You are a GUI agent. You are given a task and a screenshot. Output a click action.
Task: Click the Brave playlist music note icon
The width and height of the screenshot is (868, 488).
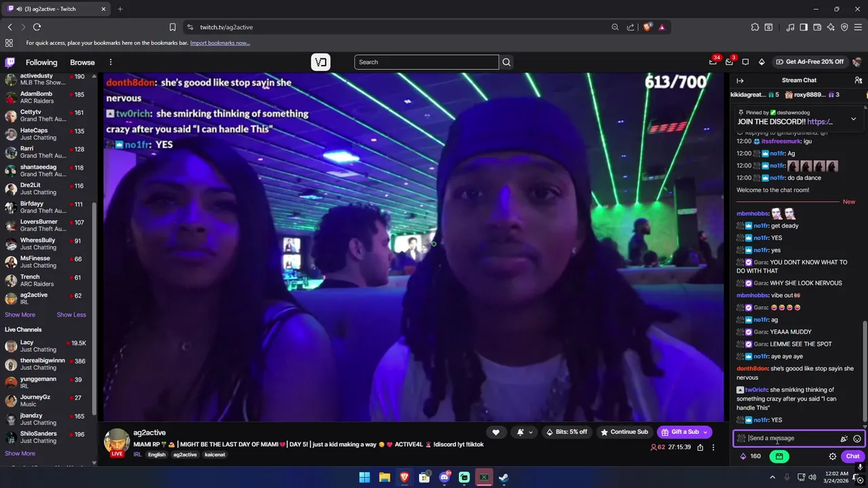coord(790,27)
